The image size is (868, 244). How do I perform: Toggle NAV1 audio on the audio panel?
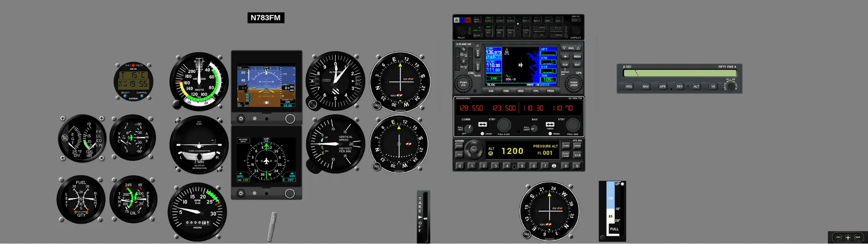click(x=525, y=20)
